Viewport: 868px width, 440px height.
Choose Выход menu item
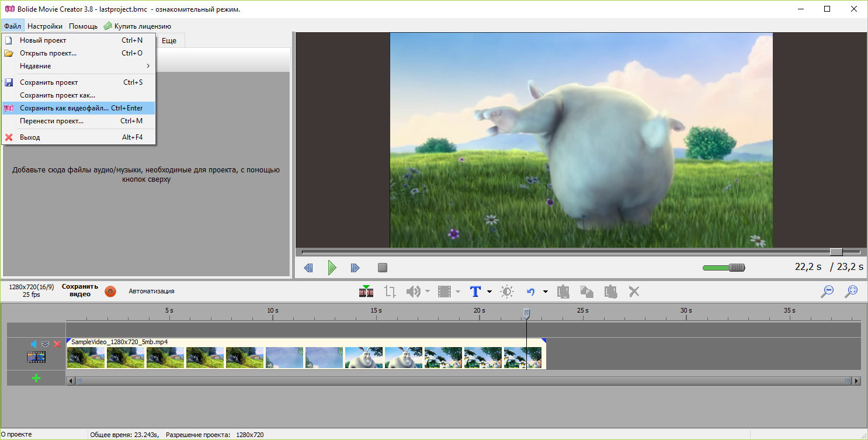[78, 137]
